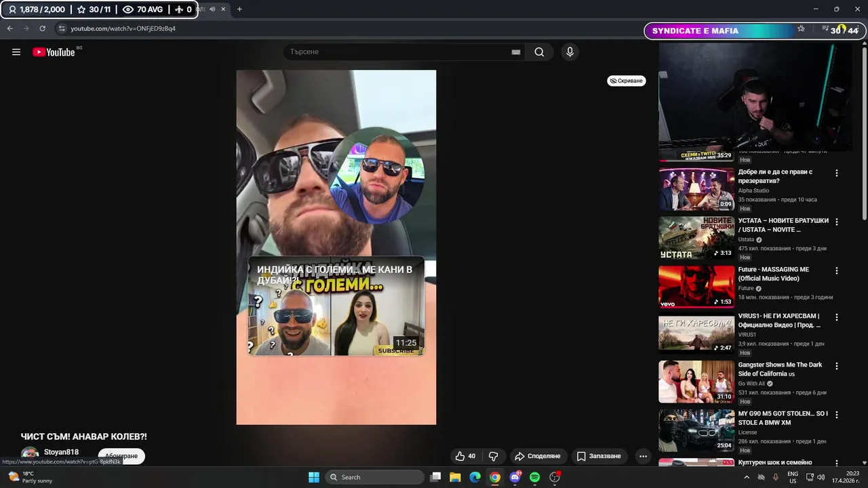Open options for VIRUS1 НЕ ГИ ХАРЕСВАМ
The height and width of the screenshot is (488, 868).
[836, 317]
